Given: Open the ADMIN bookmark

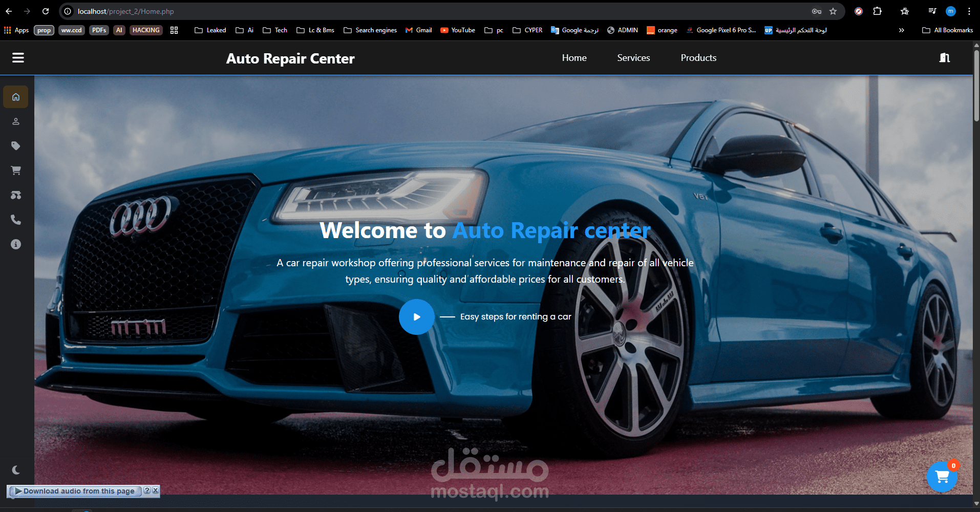Looking at the screenshot, I should 623,30.
